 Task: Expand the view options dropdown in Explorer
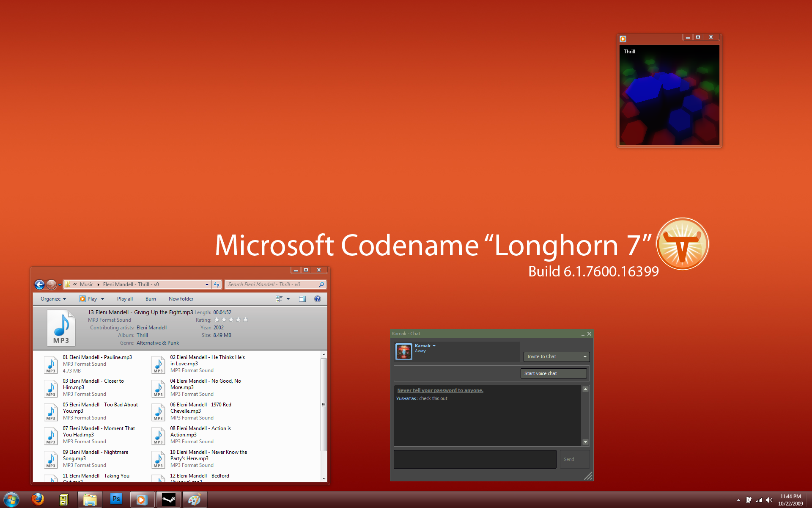click(x=287, y=298)
